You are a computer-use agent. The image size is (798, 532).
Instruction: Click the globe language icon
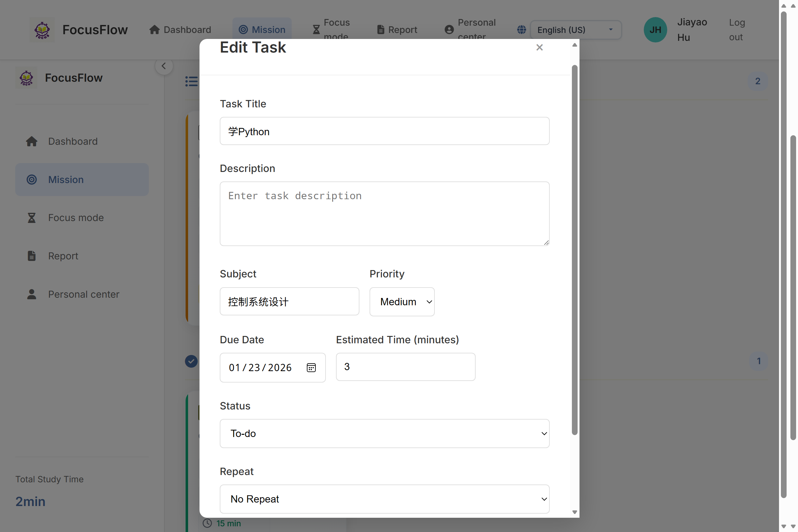pos(522,30)
